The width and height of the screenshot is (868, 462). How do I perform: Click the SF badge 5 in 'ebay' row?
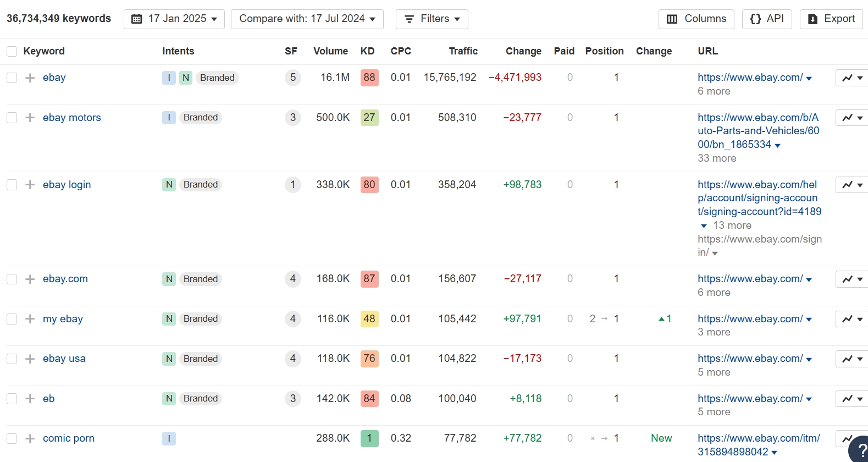(x=293, y=78)
